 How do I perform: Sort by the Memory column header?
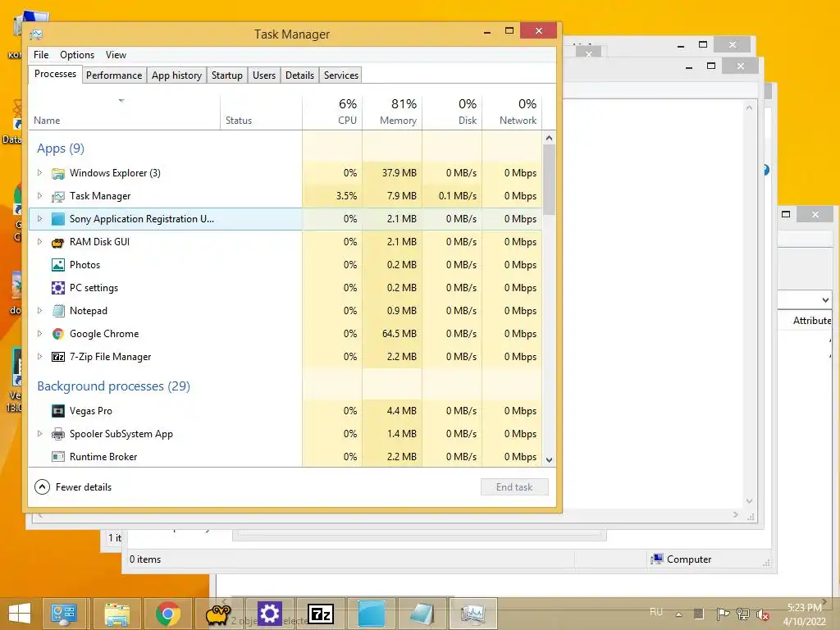392,112
